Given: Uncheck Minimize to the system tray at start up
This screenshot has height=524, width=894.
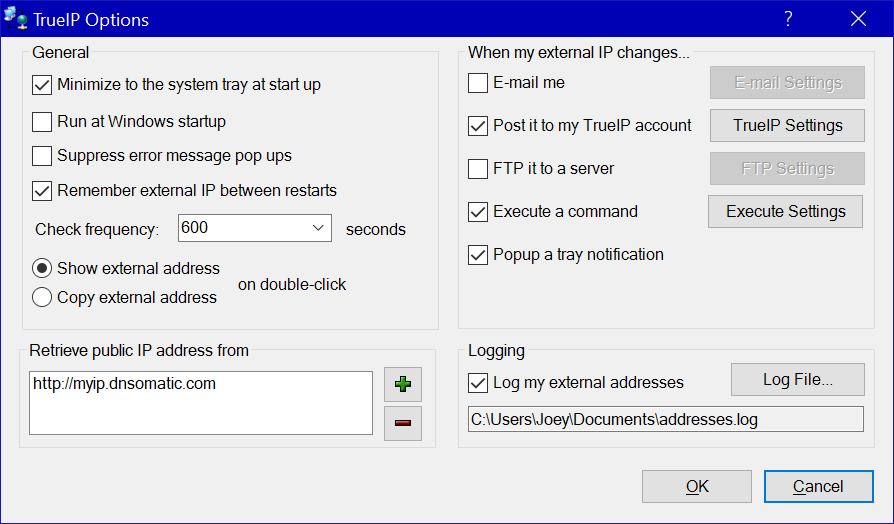Looking at the screenshot, I should [x=42, y=85].
